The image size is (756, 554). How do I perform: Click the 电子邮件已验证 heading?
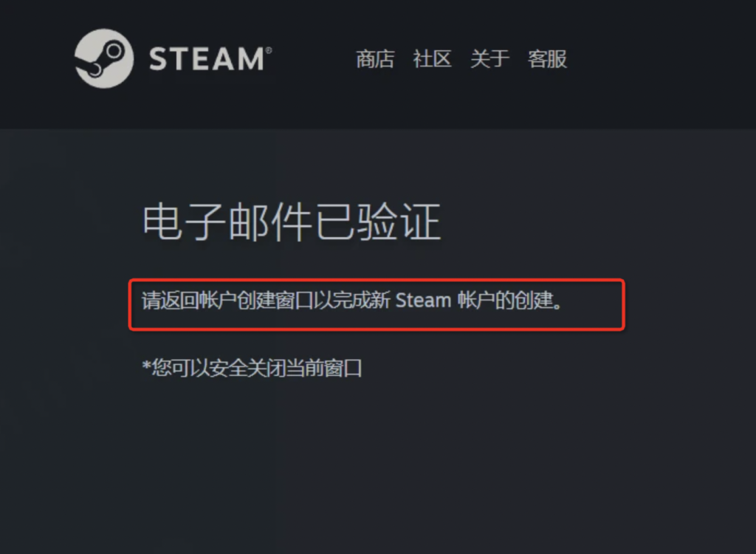tap(292, 222)
